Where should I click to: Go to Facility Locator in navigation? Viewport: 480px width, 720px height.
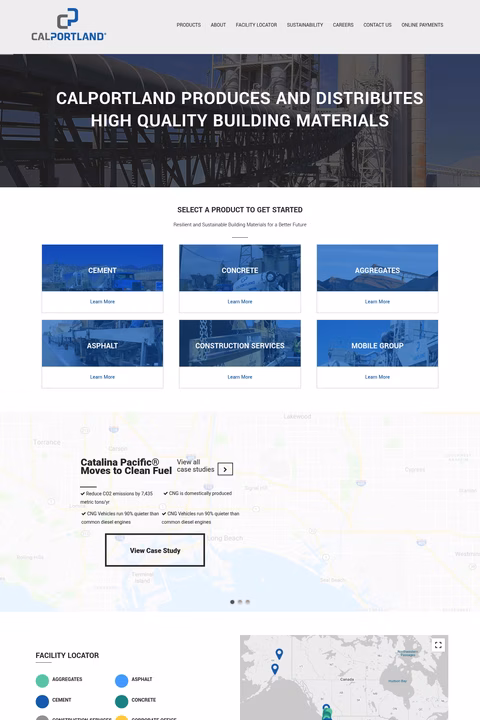(x=256, y=25)
